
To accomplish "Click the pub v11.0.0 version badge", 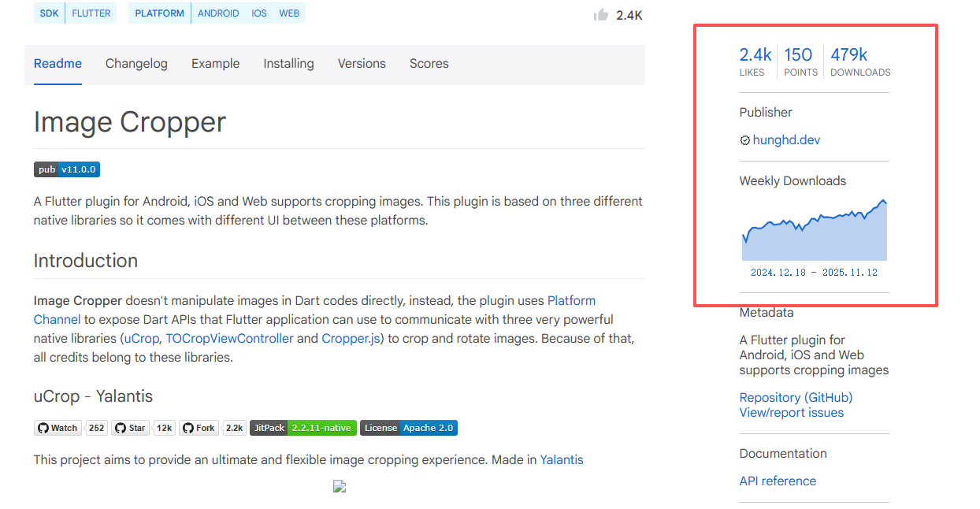I will coord(67,169).
